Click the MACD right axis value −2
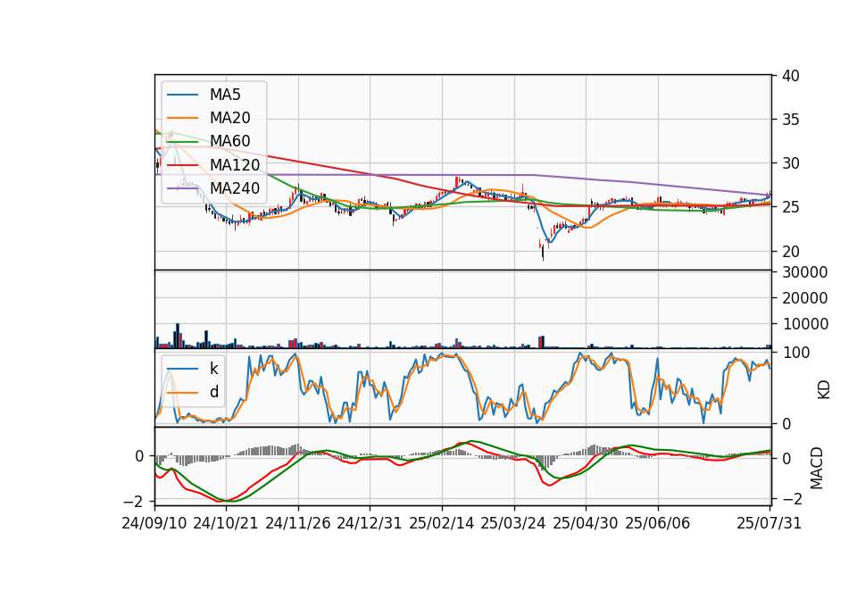The width and height of the screenshot is (857, 616). pyautogui.click(x=793, y=498)
